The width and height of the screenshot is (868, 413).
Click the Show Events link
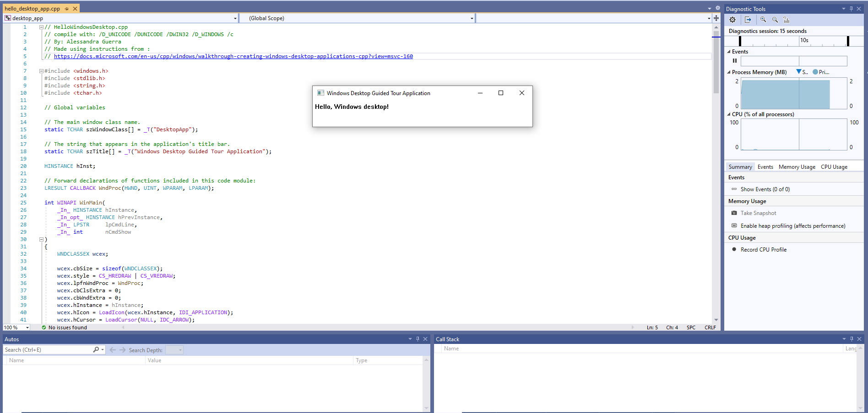(x=765, y=189)
